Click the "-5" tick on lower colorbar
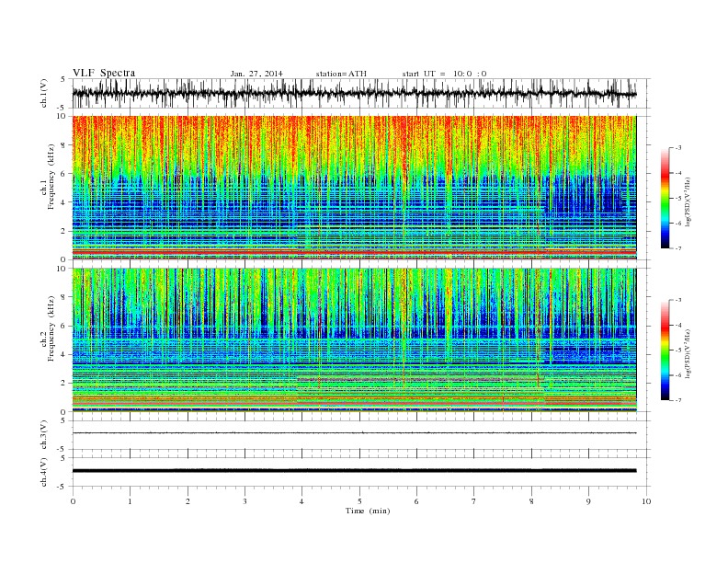 [677, 350]
